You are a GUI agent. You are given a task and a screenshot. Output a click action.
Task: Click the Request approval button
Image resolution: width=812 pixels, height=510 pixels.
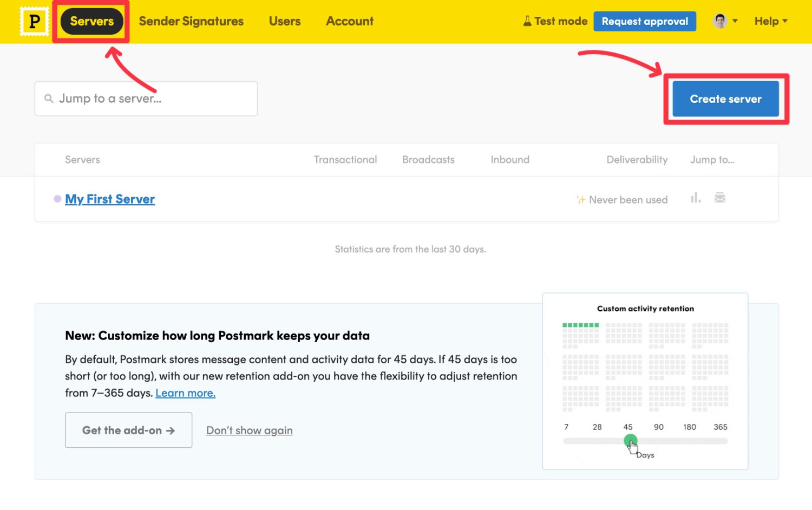(645, 21)
